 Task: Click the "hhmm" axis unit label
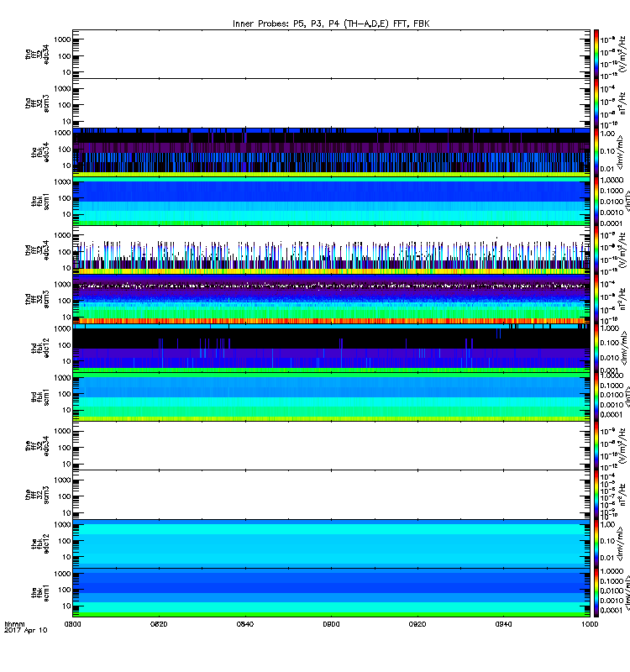click(x=14, y=624)
